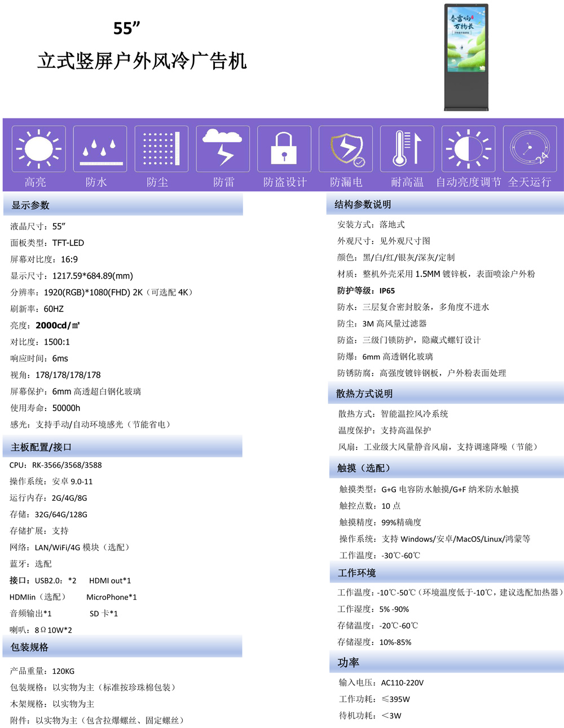Click the 自动亮度调节 brightness adjustment icon
564x728 pixels.
[468, 148]
